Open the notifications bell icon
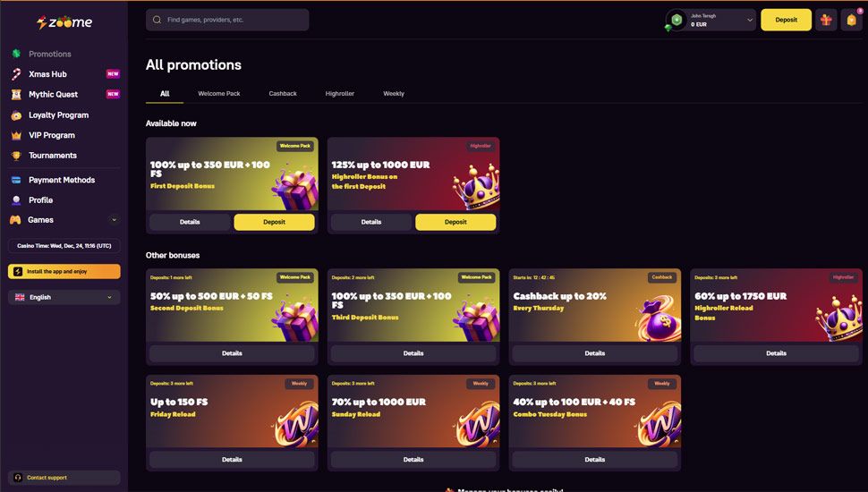 pos(852,20)
